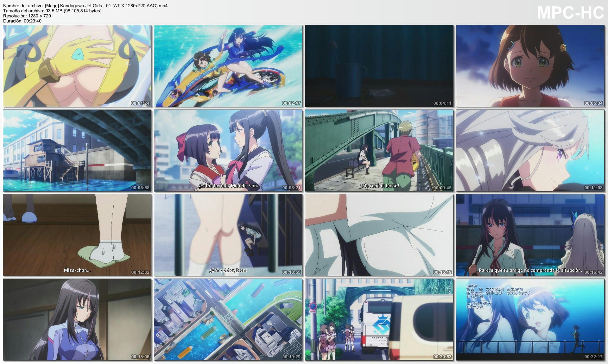Select the thumbnail at 00:18:06
The height and width of the screenshot is (364, 608).
(77, 320)
